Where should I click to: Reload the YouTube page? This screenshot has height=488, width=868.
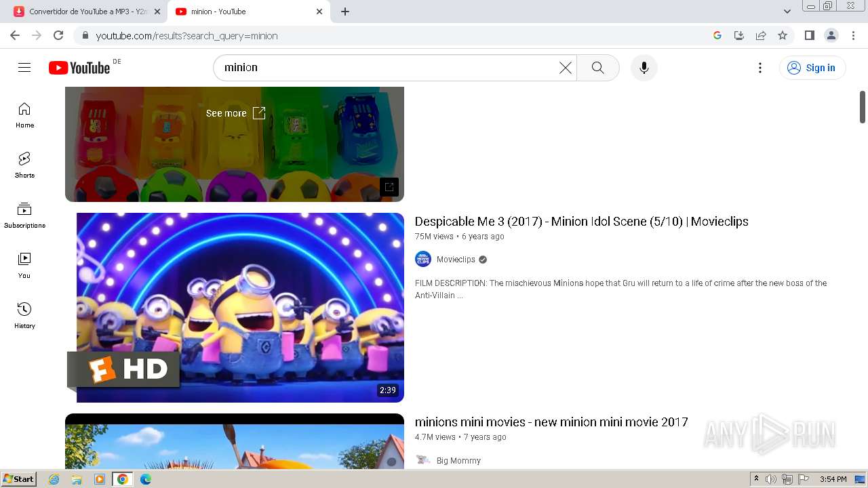pyautogui.click(x=58, y=35)
